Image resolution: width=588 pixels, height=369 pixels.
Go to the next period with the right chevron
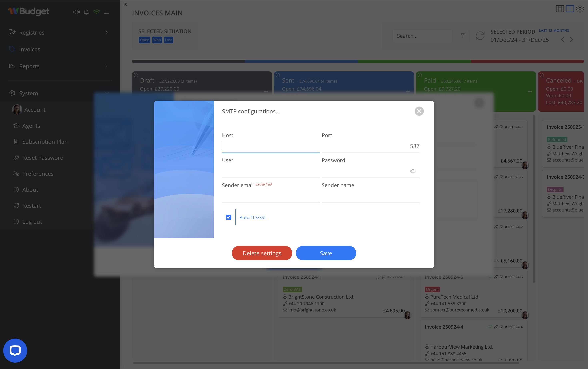571,39
